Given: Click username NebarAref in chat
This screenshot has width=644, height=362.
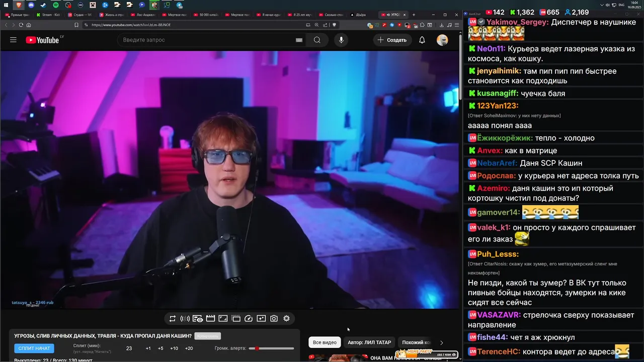Looking at the screenshot, I should (497, 163).
